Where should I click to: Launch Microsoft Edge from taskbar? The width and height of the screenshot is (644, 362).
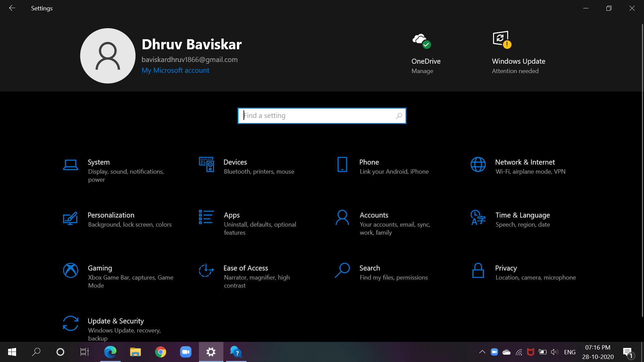110,352
